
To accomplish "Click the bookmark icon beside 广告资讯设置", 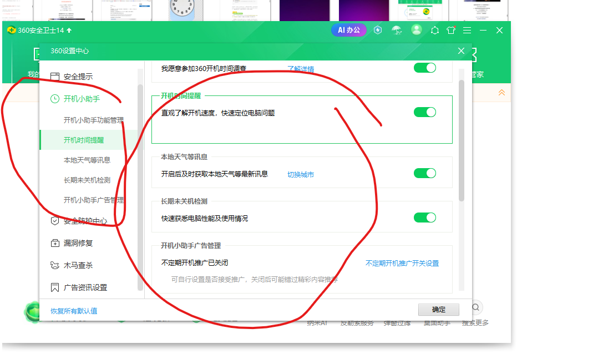I will 55,287.
